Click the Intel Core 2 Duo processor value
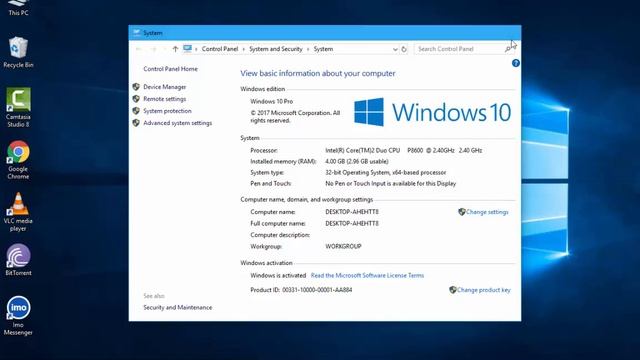 404,150
